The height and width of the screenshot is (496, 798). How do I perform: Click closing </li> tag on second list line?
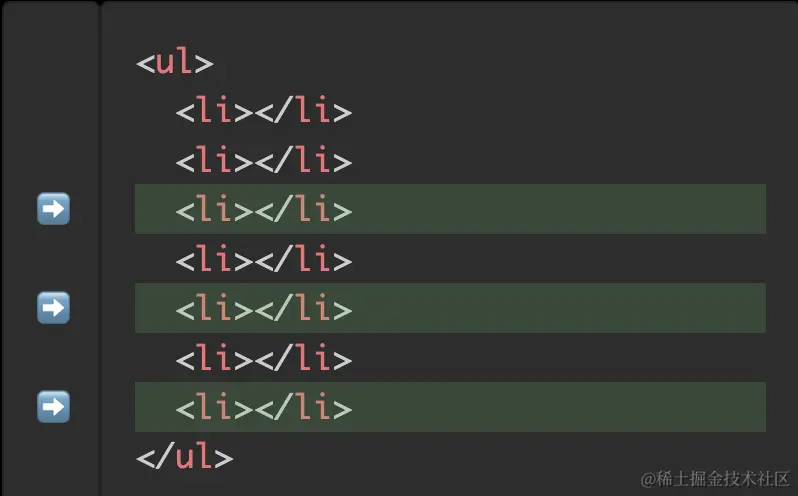303,161
